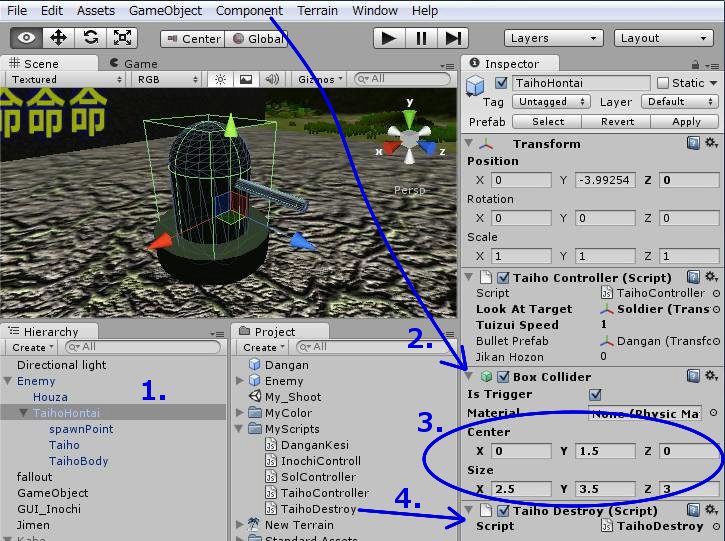725x541 pixels.
Task: Uncheck the Is Trigger checkbox
Action: point(595,394)
